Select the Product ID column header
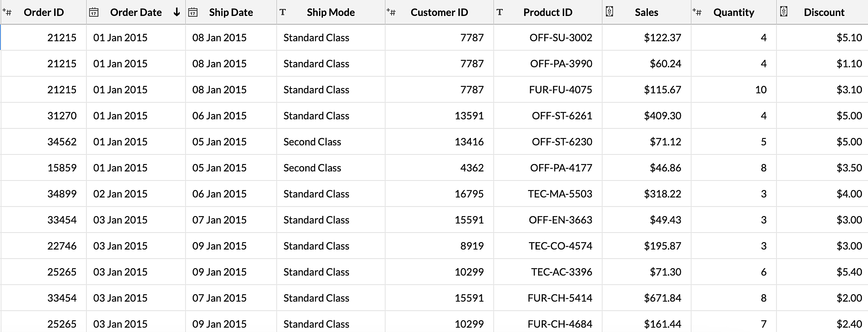 tap(547, 12)
